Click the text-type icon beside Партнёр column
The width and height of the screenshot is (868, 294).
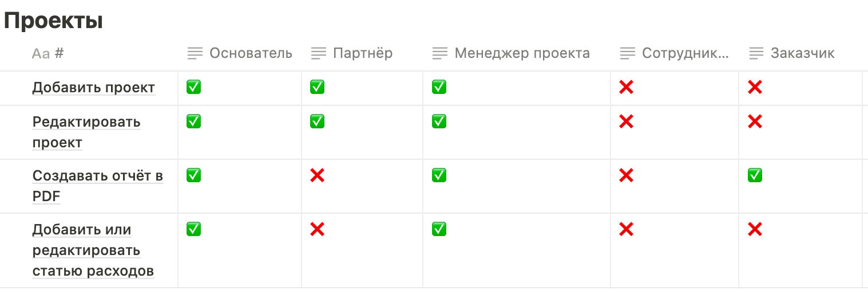coord(319,54)
